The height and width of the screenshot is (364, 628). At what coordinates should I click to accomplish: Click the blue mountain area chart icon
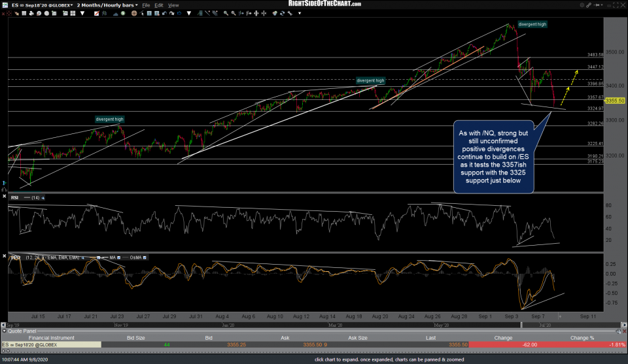click(115, 13)
